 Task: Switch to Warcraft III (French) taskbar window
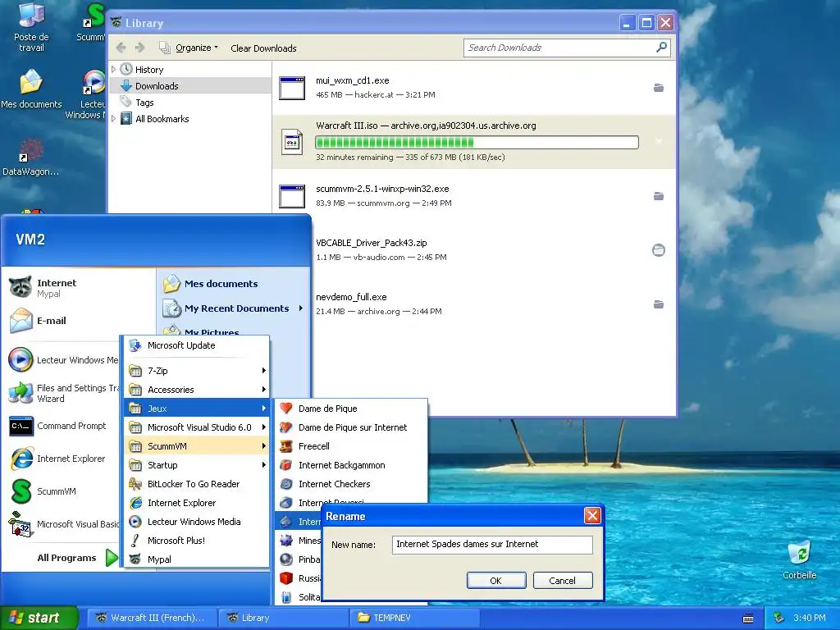pos(152,618)
